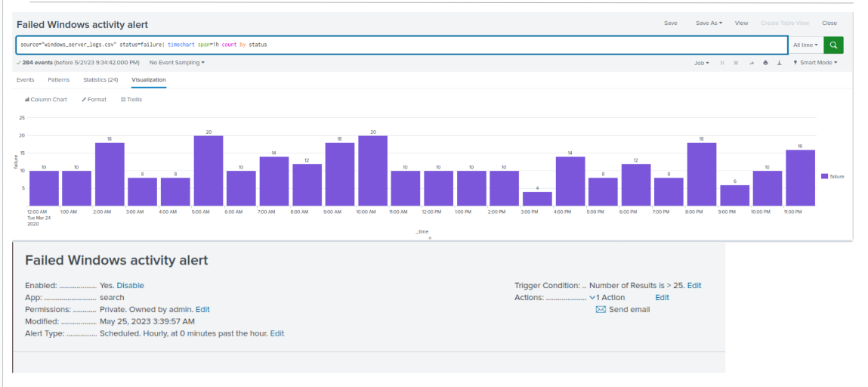This screenshot has height=387, width=868.
Task: Click in the search query input field
Action: click(402, 45)
